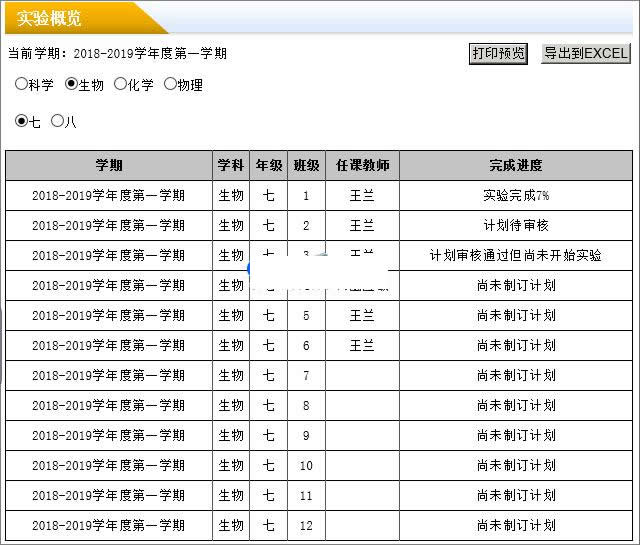
Task: Click teacher 王兰 in class 6 row
Action: 362,345
